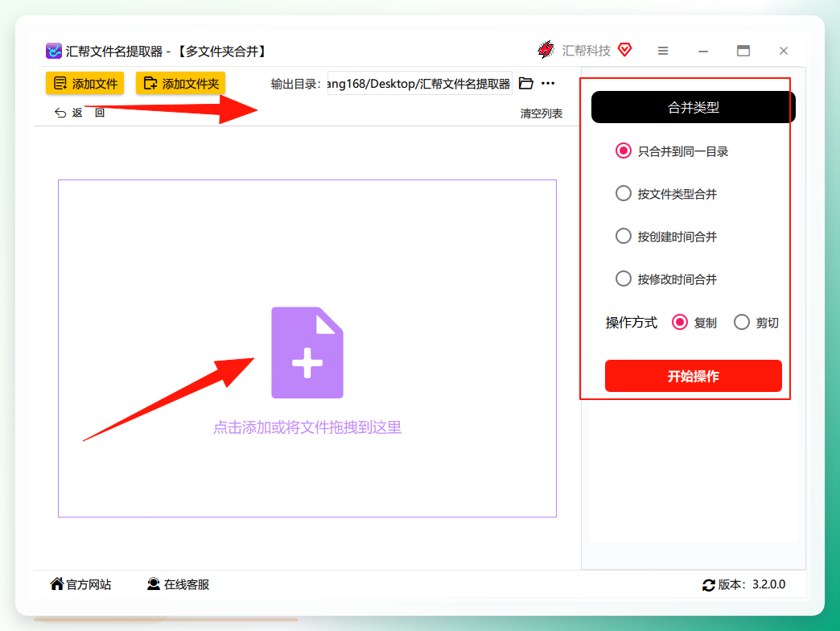Select 按文件类型合并 radio option
The width and height of the screenshot is (840, 631).
[666, 193]
